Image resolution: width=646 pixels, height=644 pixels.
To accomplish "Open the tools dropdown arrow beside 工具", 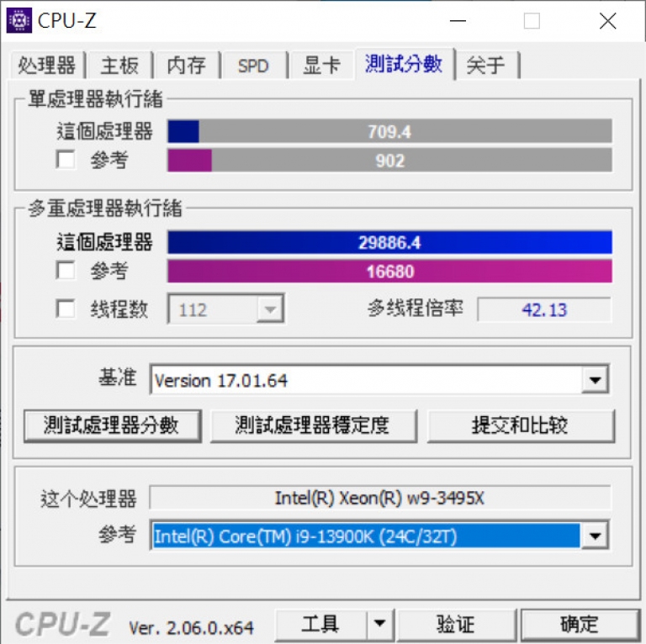I will (379, 624).
